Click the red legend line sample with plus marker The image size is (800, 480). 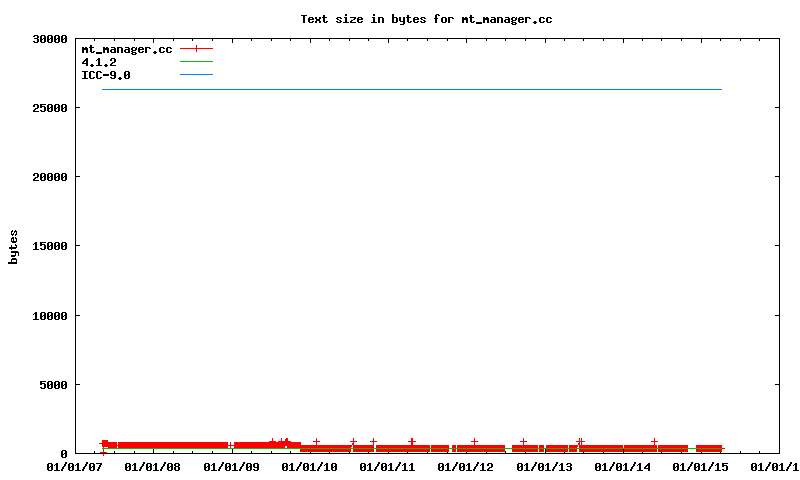pos(197,49)
